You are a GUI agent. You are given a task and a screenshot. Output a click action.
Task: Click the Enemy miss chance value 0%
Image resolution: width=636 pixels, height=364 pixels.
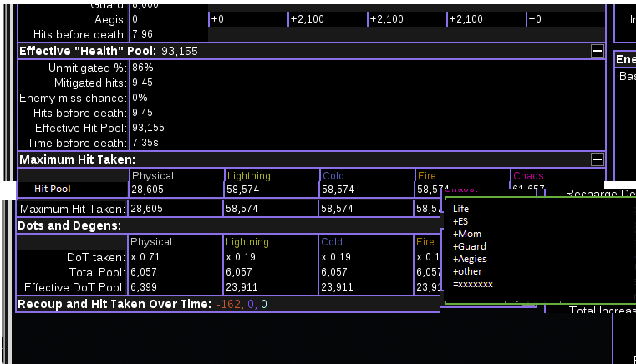coord(140,98)
